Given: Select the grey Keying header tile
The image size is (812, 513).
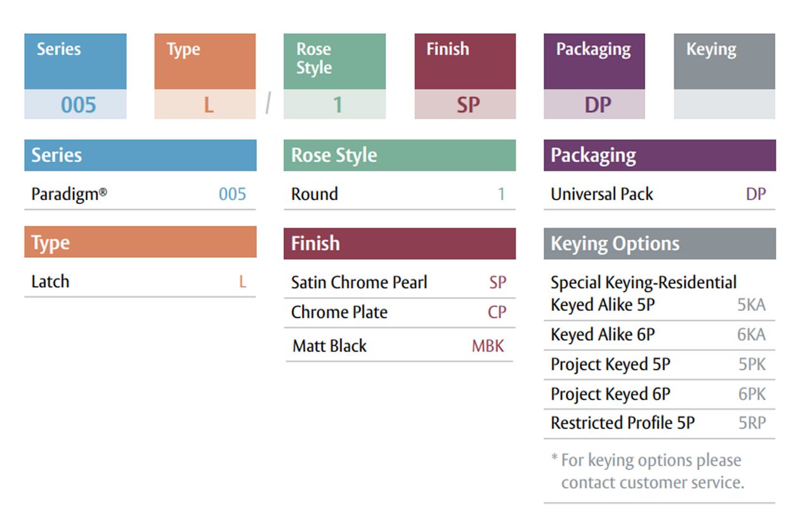Looking at the screenshot, I should [724, 62].
